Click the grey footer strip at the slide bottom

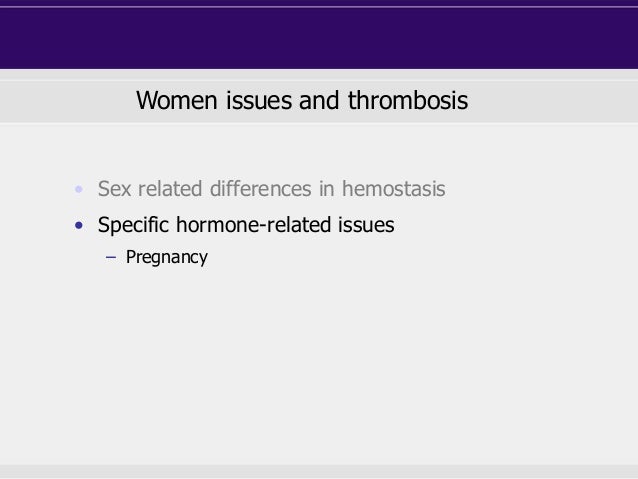[x=319, y=471]
